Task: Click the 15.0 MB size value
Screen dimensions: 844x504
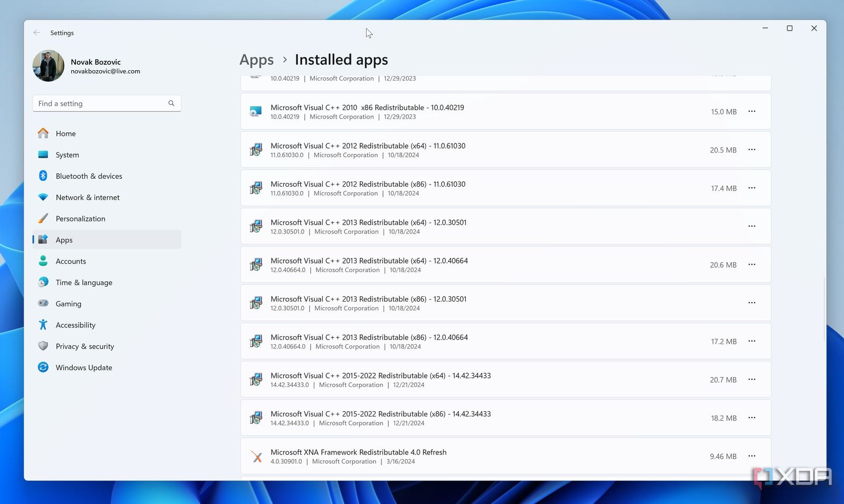Action: [724, 112]
